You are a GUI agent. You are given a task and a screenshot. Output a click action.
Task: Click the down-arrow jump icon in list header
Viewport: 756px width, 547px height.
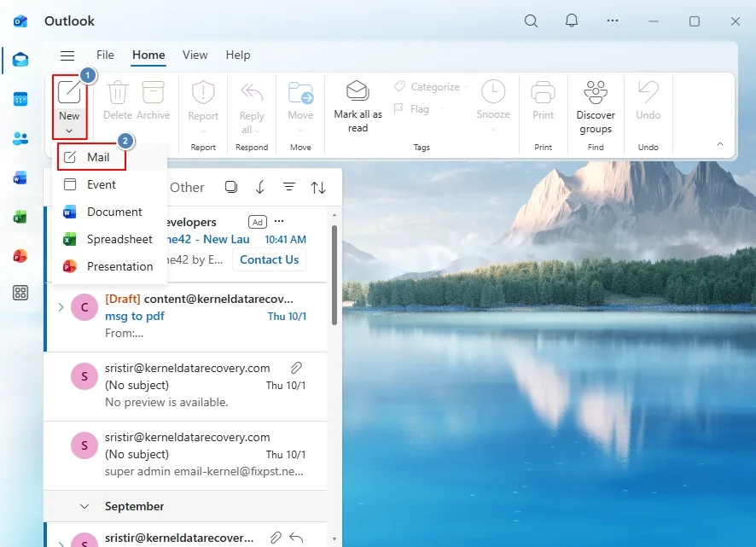coord(260,187)
